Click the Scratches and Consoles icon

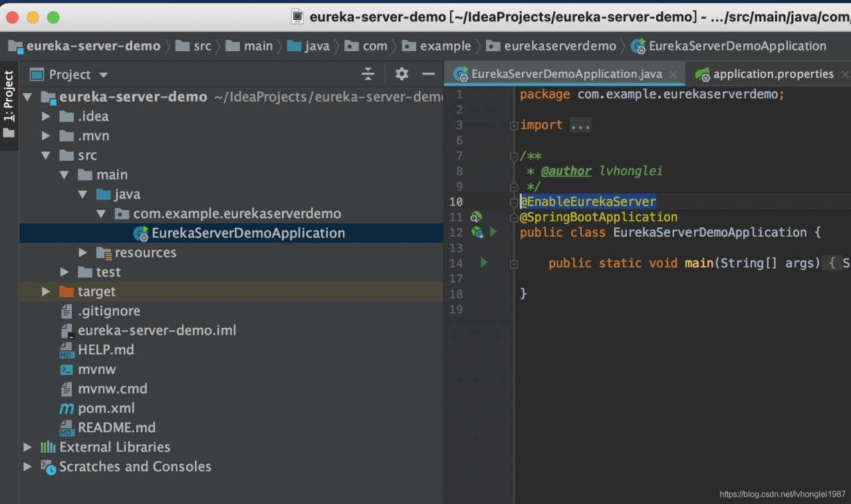[x=48, y=467]
